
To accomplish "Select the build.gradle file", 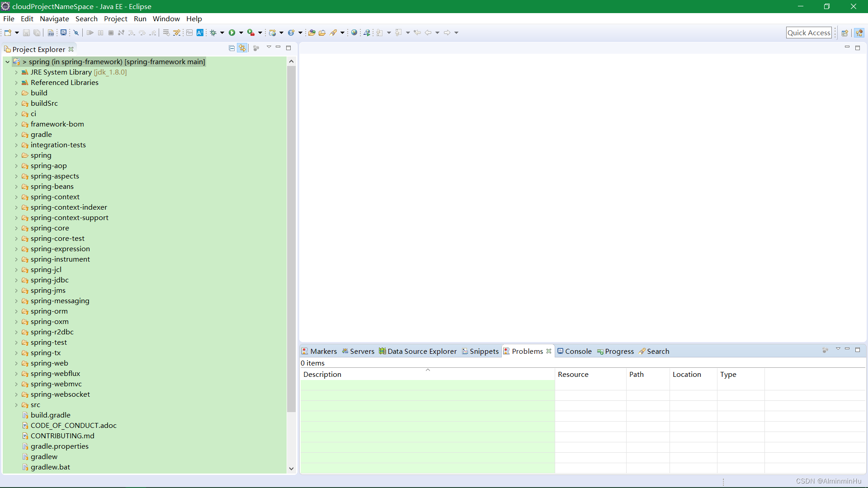I will pos(51,415).
